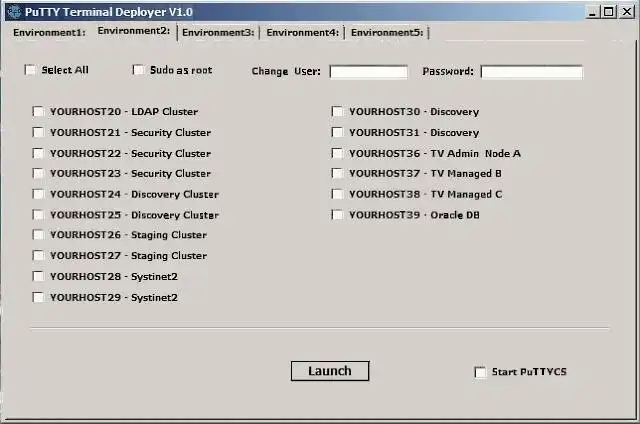Screen dimensions: 640x424
Task: Check YOURHOST37 - TV Managed B
Action: pyautogui.click(x=338, y=173)
